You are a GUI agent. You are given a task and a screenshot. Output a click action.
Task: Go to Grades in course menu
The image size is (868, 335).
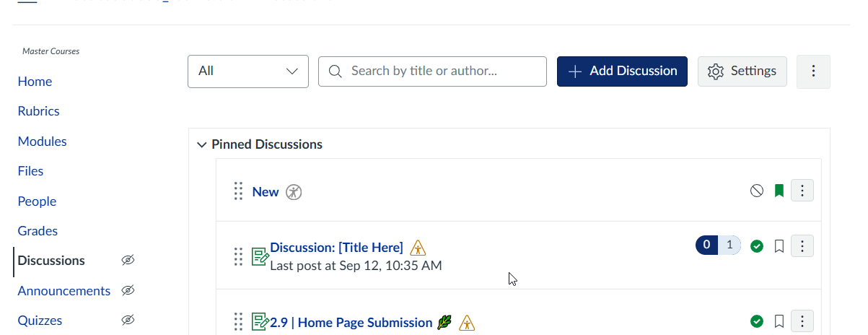(x=38, y=231)
